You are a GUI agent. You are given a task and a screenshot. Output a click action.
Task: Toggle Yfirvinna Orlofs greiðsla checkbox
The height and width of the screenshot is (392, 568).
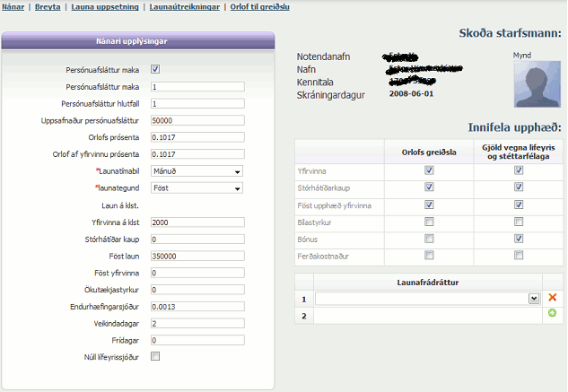[429, 170]
